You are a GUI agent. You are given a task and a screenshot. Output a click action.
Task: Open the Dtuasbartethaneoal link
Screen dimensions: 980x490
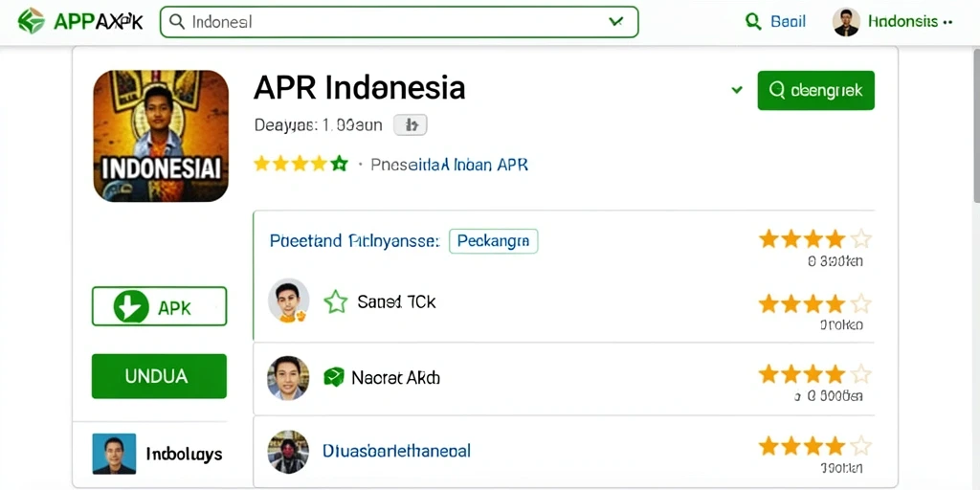tap(396, 451)
